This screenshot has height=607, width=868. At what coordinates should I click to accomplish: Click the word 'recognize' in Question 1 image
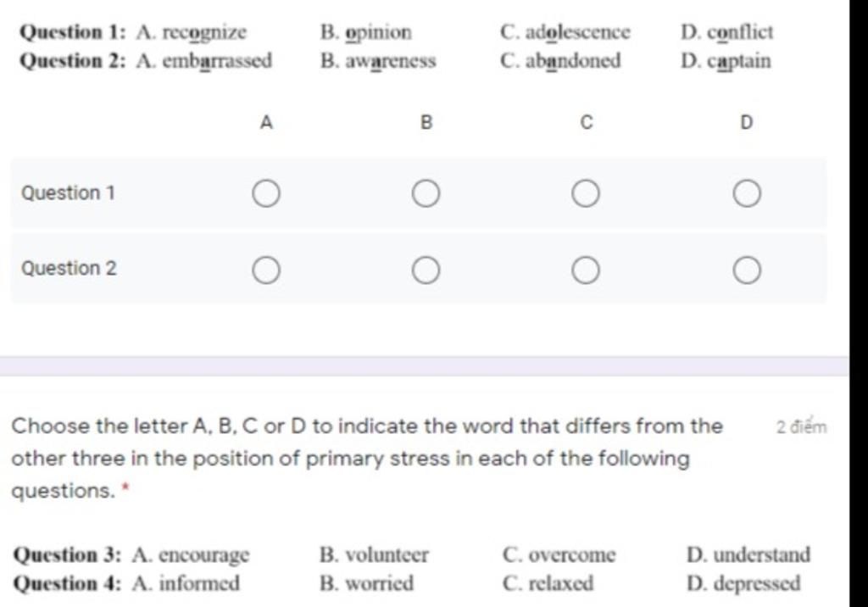tap(204, 33)
